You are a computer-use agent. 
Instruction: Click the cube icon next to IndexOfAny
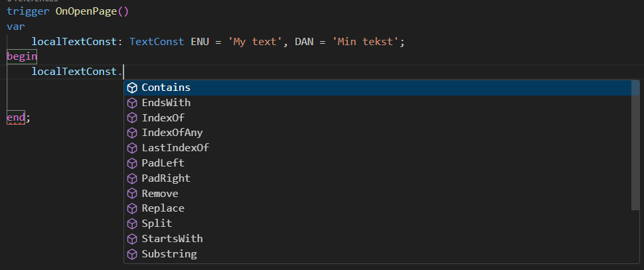click(x=132, y=133)
